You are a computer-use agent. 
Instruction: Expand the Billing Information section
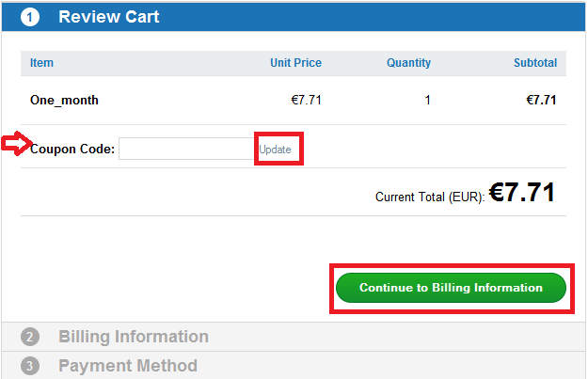coord(134,337)
